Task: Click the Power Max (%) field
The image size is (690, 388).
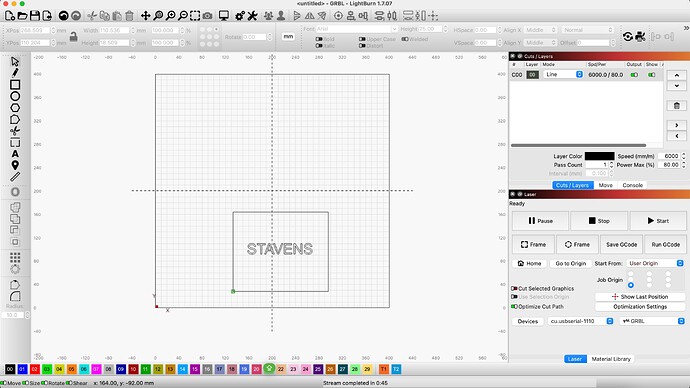Action: [669, 165]
